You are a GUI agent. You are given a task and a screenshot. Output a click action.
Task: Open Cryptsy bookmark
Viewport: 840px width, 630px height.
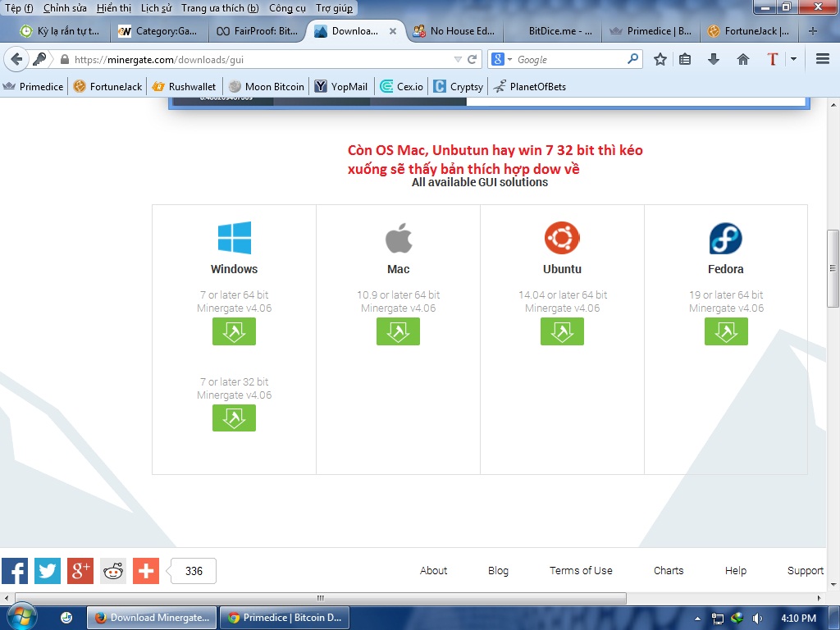pyautogui.click(x=459, y=86)
